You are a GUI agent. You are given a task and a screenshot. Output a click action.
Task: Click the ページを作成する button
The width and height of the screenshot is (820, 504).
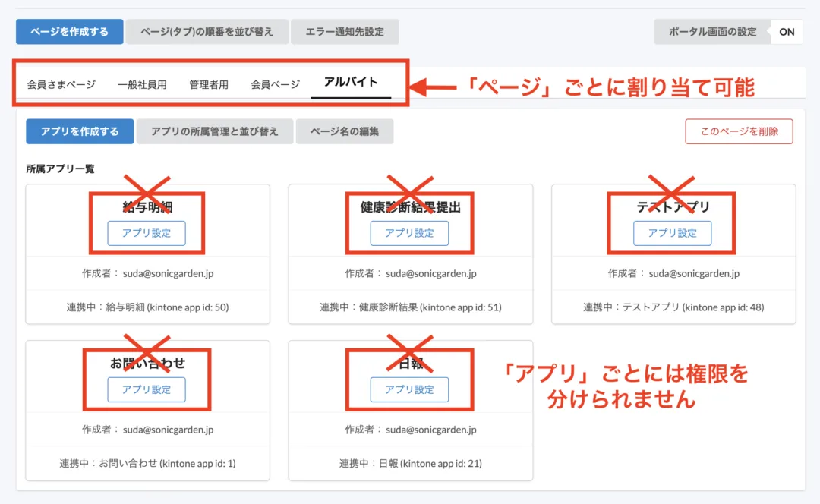[x=70, y=32]
